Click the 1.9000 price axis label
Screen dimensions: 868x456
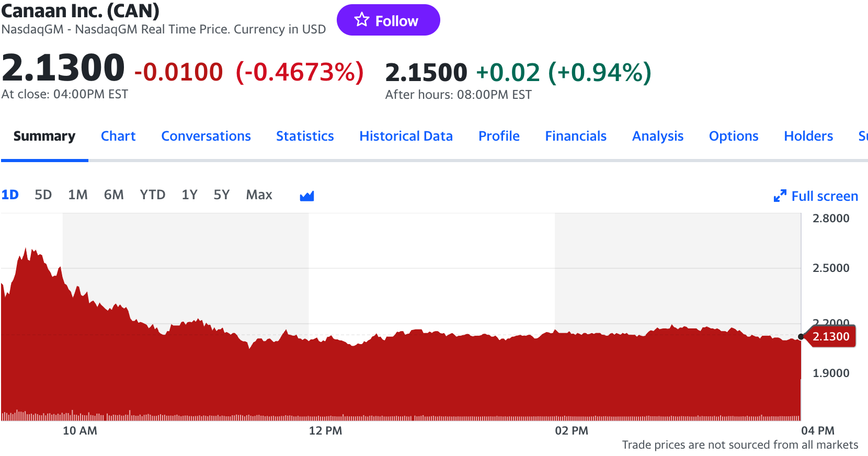click(x=831, y=373)
